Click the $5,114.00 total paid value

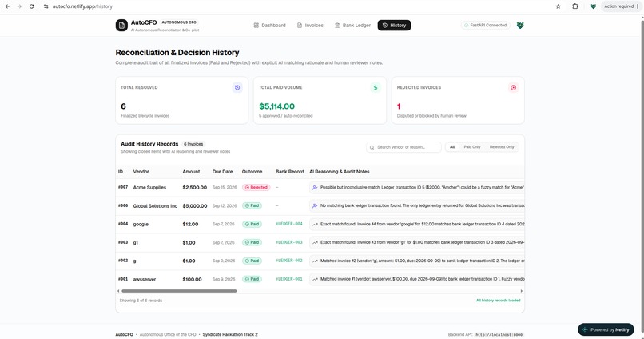click(x=276, y=106)
